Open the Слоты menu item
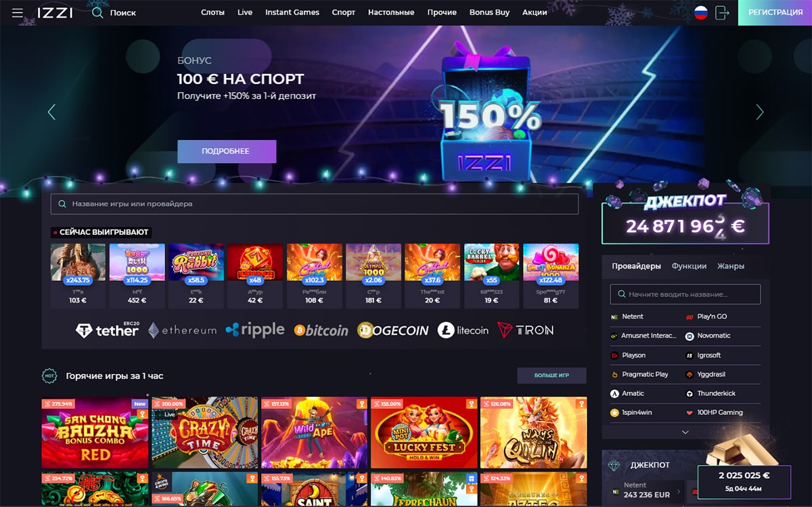The image size is (812, 507). tap(212, 12)
